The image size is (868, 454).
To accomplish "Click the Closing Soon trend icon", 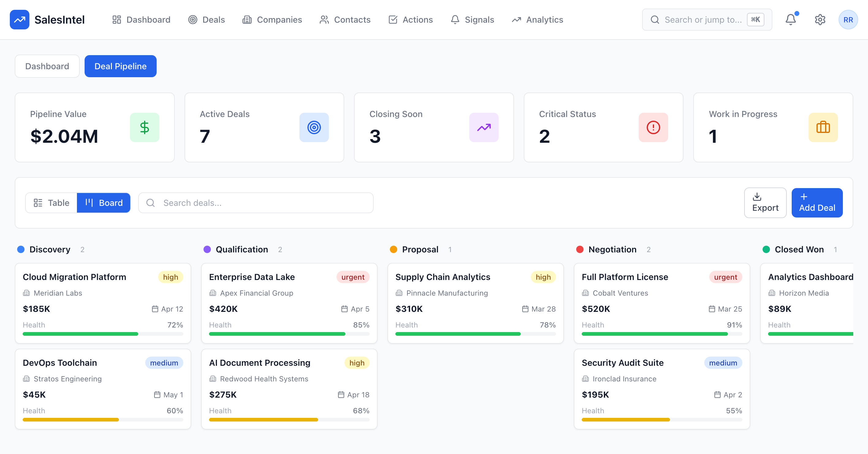I will [484, 127].
